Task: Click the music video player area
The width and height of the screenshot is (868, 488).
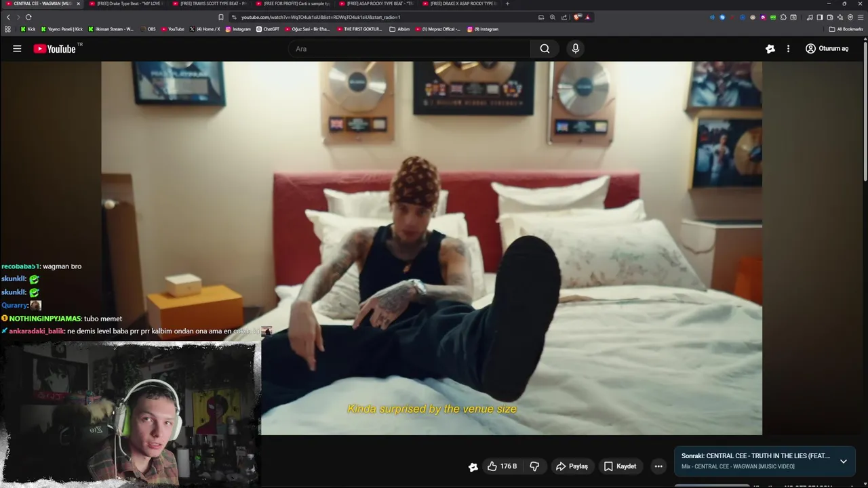Action: coord(431,248)
